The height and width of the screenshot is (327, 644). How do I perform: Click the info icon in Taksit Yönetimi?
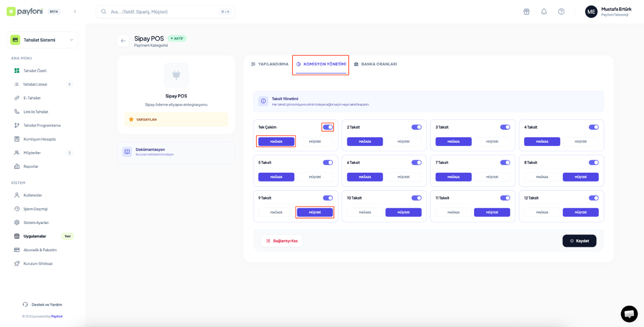point(263,101)
